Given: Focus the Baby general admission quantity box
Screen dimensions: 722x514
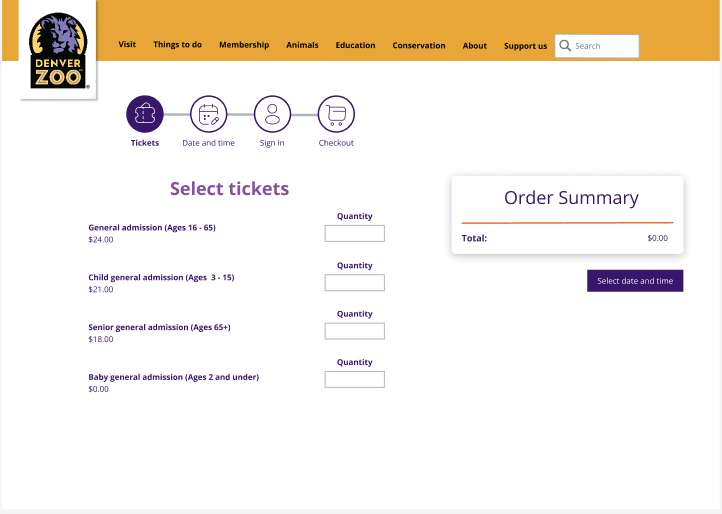Looking at the screenshot, I should (x=355, y=380).
